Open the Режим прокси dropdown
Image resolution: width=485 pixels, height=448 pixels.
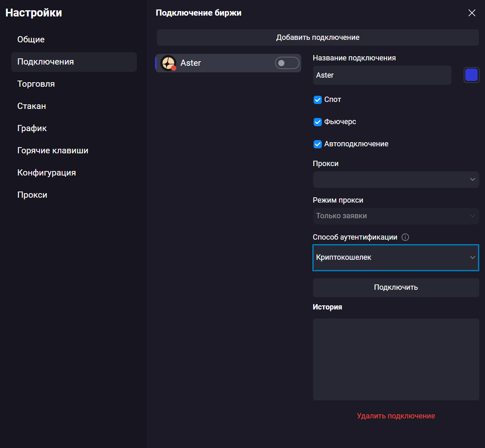click(x=396, y=216)
